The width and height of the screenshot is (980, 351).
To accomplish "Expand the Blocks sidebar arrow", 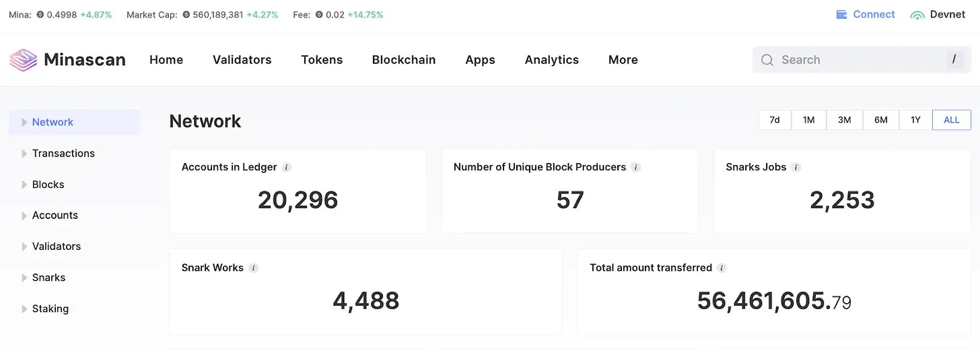I will pyautogui.click(x=24, y=185).
